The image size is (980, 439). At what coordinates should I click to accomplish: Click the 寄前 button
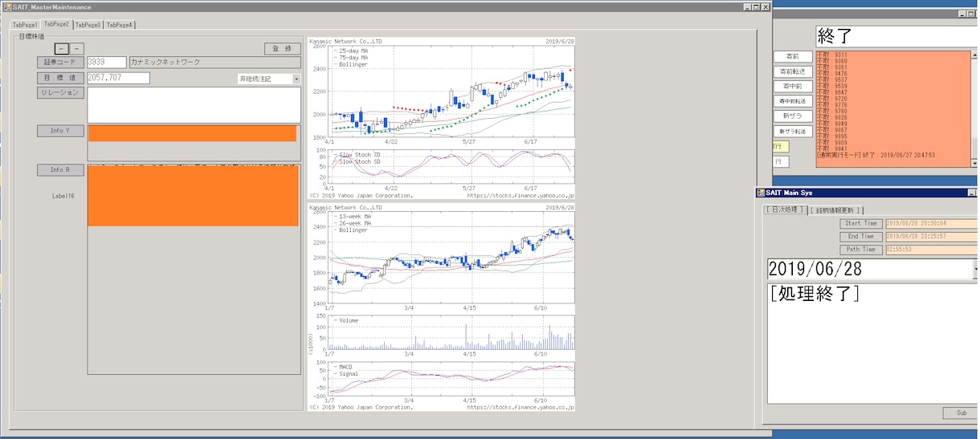tap(793, 56)
